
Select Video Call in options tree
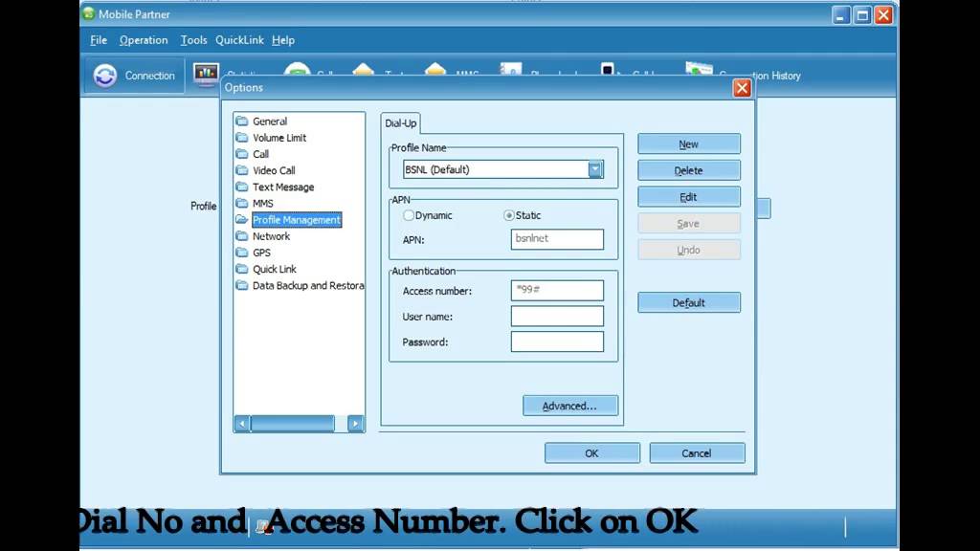274,170
